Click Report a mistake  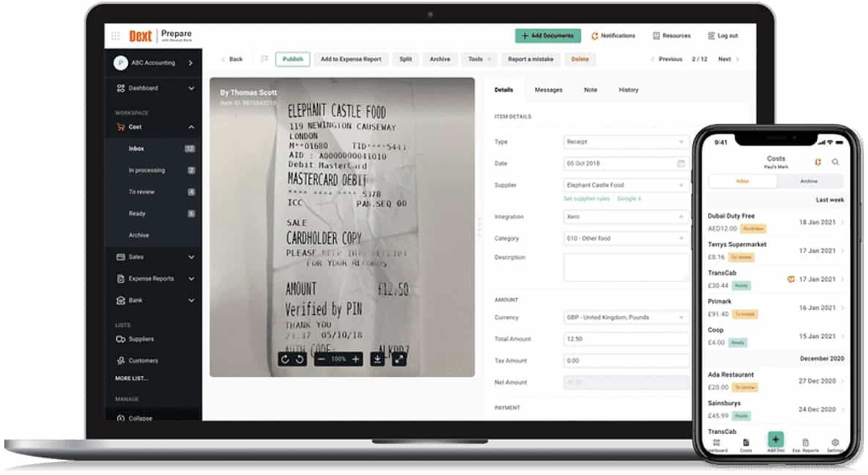(531, 59)
